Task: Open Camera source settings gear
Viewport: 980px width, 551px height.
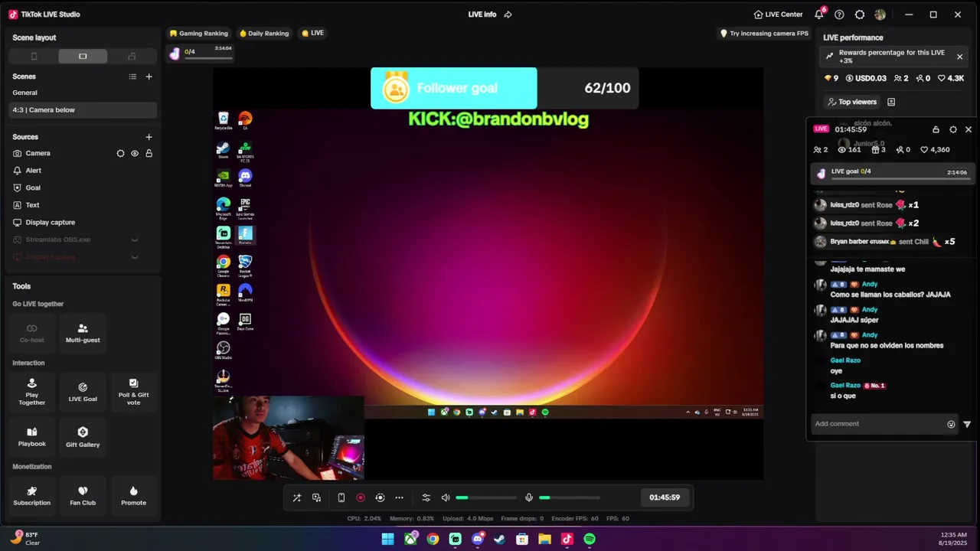Action: (120, 153)
